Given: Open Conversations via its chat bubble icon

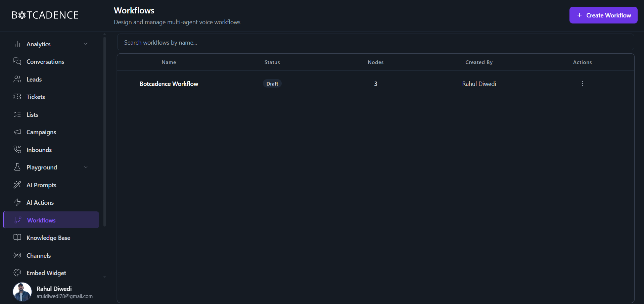Looking at the screenshot, I should tap(17, 61).
